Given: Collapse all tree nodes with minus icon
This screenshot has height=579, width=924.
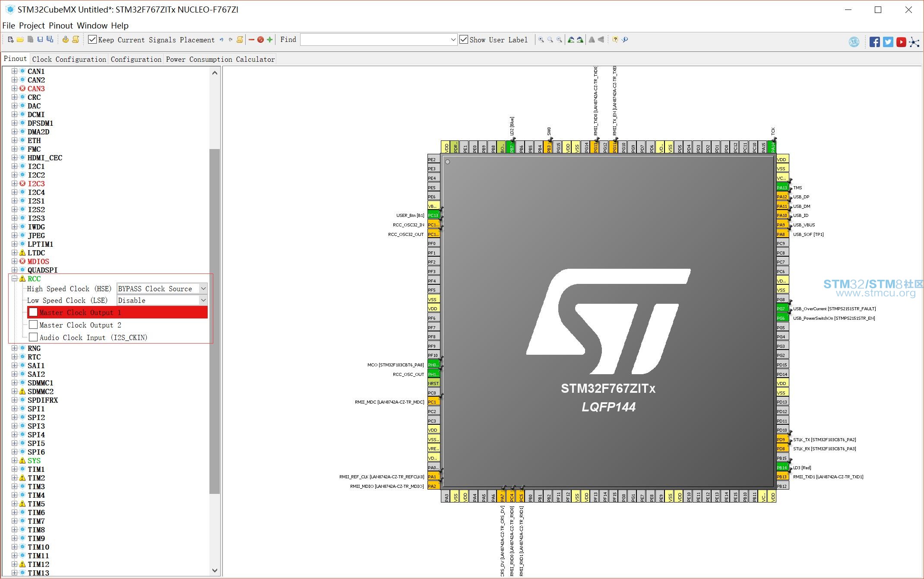Looking at the screenshot, I should click(x=251, y=40).
